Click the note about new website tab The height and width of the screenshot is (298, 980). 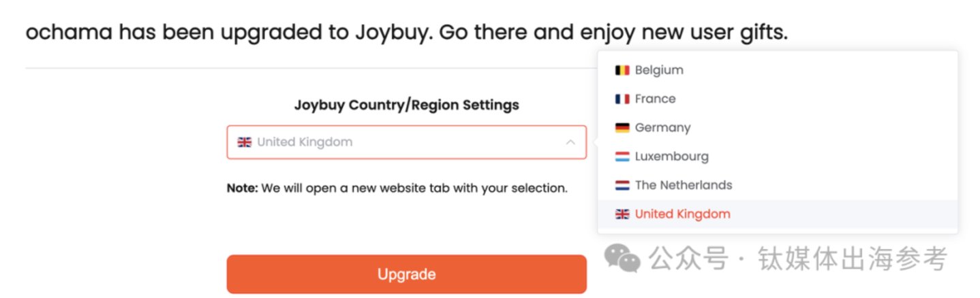pyautogui.click(x=397, y=188)
